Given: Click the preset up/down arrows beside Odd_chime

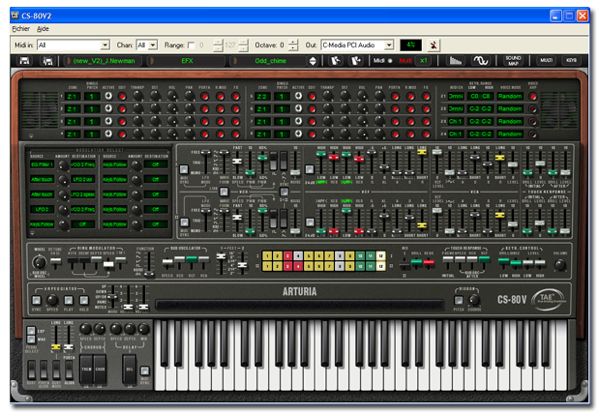Looking at the screenshot, I should 313,61.
